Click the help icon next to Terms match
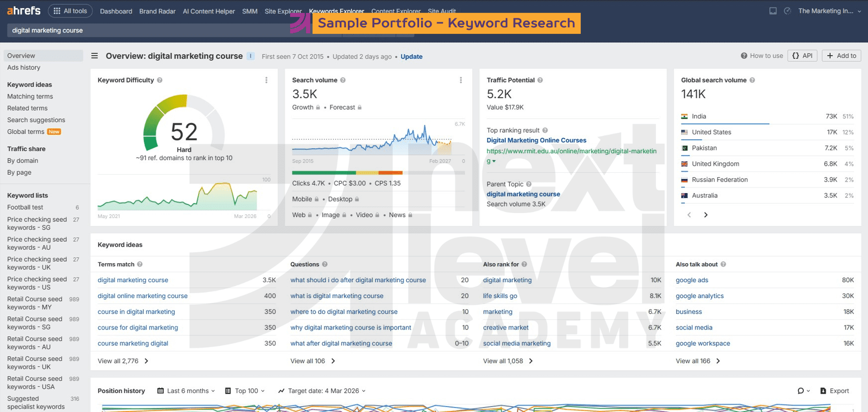The width and height of the screenshot is (868, 412). click(140, 264)
